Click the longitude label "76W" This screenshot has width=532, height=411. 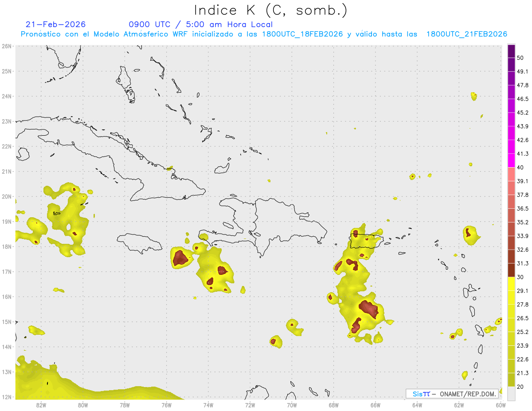[x=166, y=405]
